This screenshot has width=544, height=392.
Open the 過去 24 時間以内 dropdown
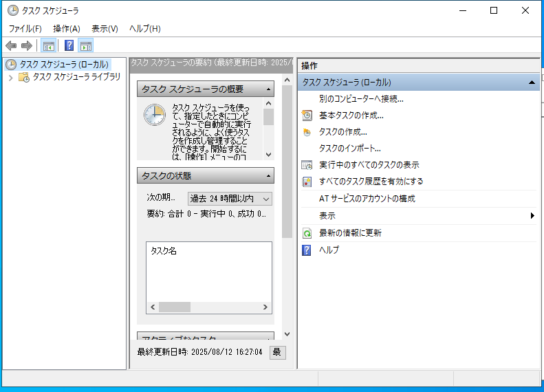(x=230, y=198)
